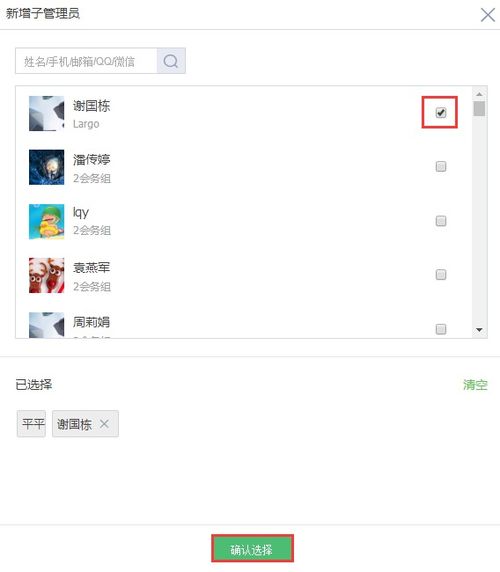500x572 pixels.
Task: Click the scrollbar down arrow
Action: [x=479, y=330]
